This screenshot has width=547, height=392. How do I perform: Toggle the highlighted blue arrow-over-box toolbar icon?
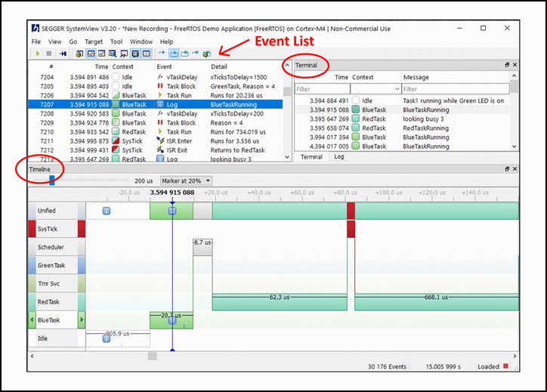173,54
